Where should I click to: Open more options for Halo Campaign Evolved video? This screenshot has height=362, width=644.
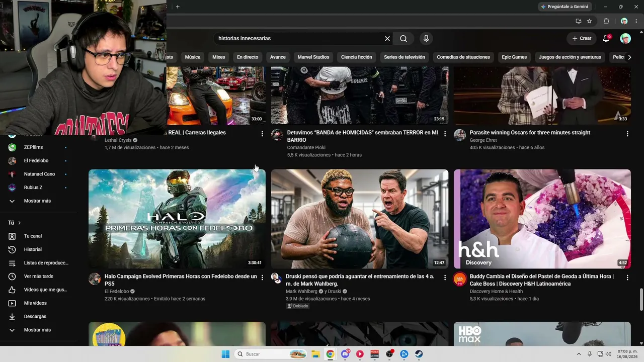(x=262, y=278)
